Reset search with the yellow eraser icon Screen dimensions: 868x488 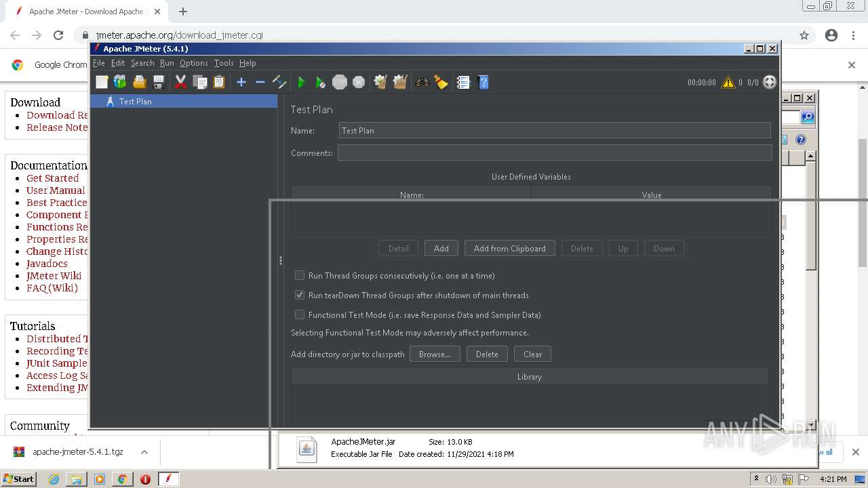click(x=441, y=82)
